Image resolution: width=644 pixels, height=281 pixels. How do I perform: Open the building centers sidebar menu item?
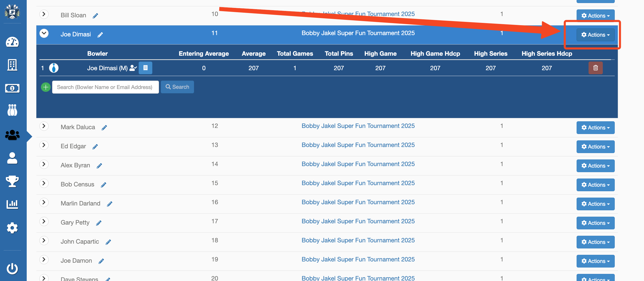click(12, 65)
